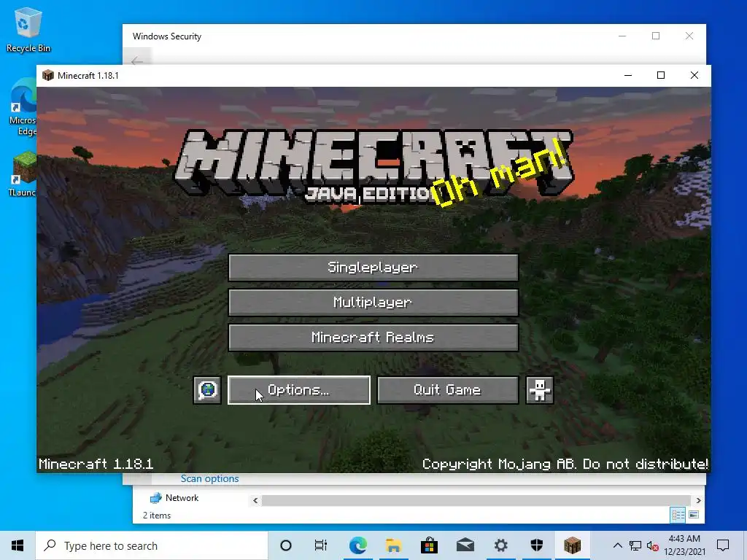Screen dimensions: 747x560
Task: Click the File Explorer horizontal scrollbar track
Action: [x=476, y=500]
